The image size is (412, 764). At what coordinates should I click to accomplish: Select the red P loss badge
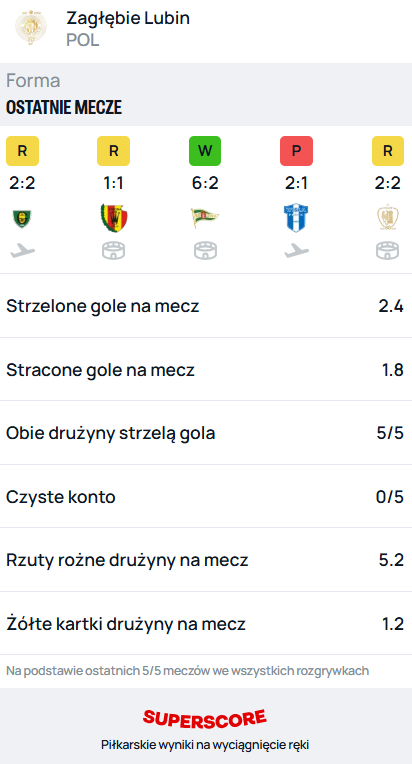pyautogui.click(x=297, y=151)
